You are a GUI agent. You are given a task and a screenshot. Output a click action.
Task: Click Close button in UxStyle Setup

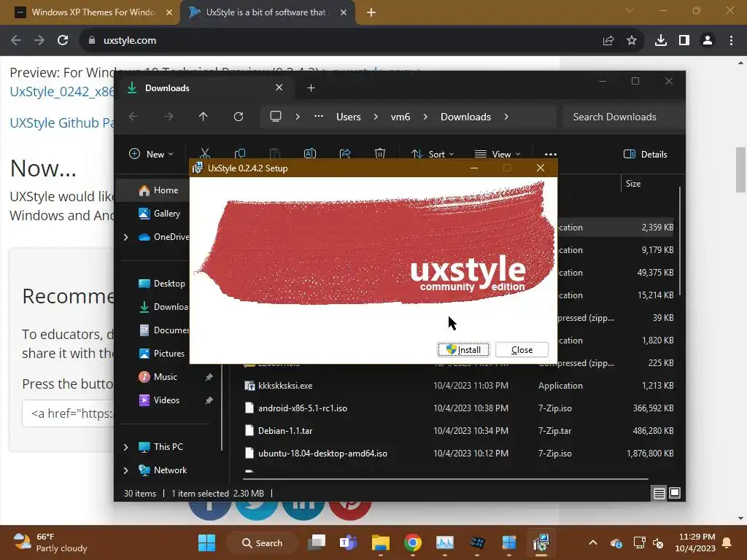coord(522,349)
